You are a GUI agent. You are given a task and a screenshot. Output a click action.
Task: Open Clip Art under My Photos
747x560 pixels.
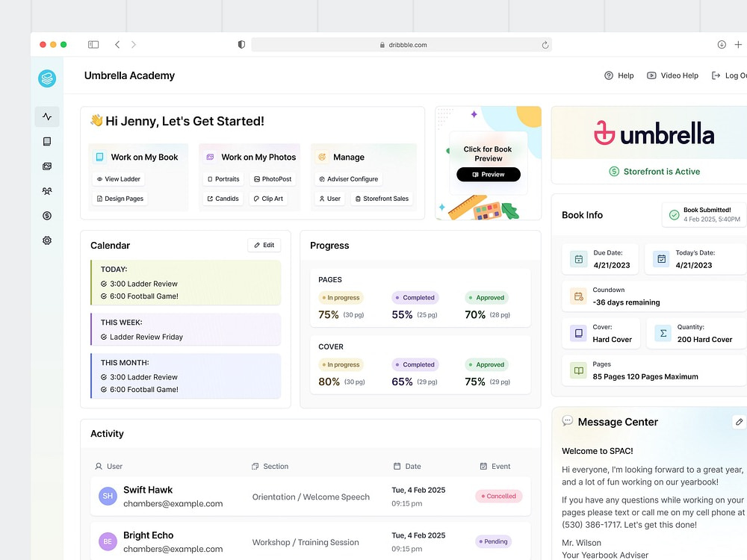click(268, 199)
